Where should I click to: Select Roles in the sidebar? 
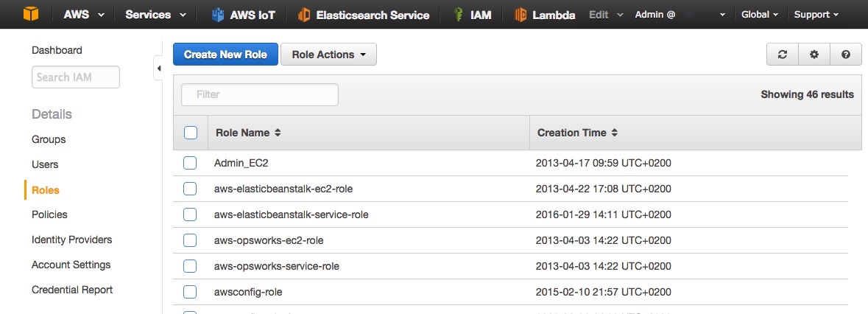[x=46, y=190]
